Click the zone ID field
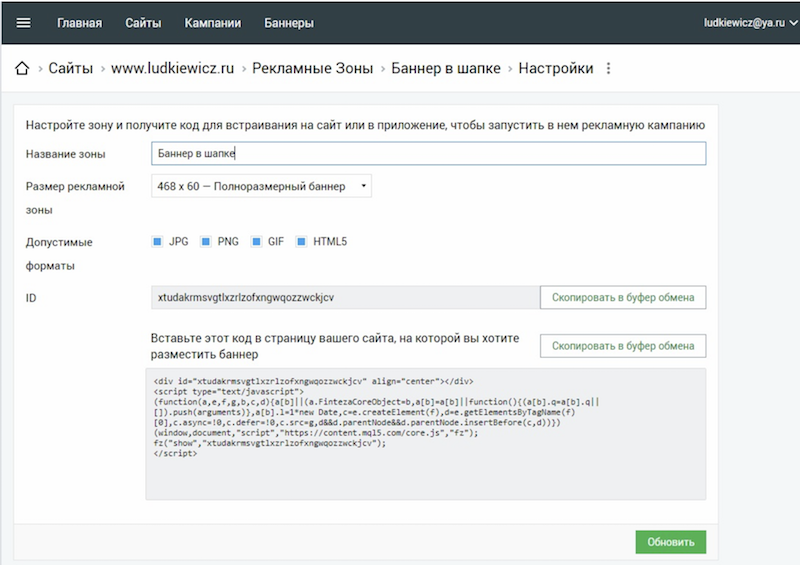Screen dimensions: 800x565 (345, 298)
